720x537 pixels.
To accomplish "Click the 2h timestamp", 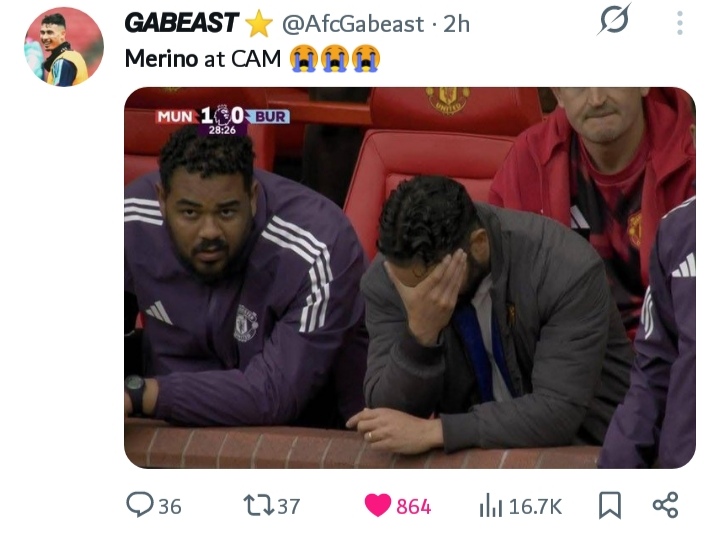I will coord(456,24).
